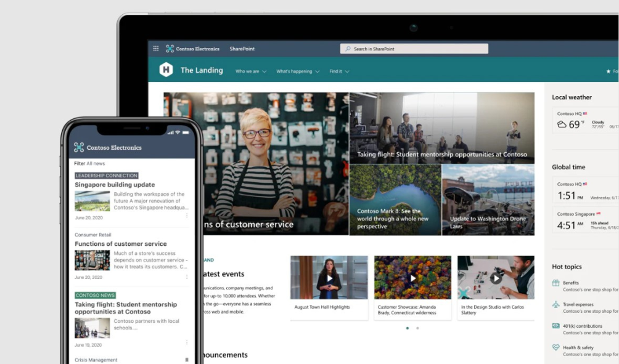The image size is (619, 364).
Task: Expand the Find it menu
Action: [x=340, y=71]
